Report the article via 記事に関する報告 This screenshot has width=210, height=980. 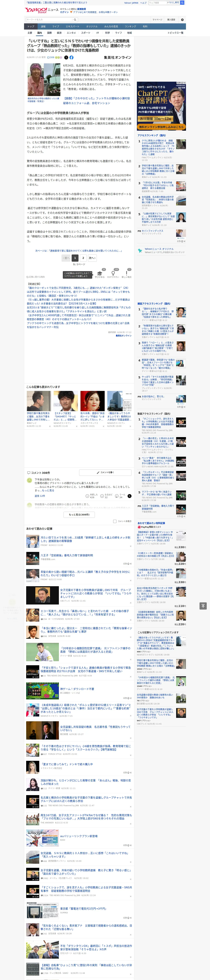35,277
